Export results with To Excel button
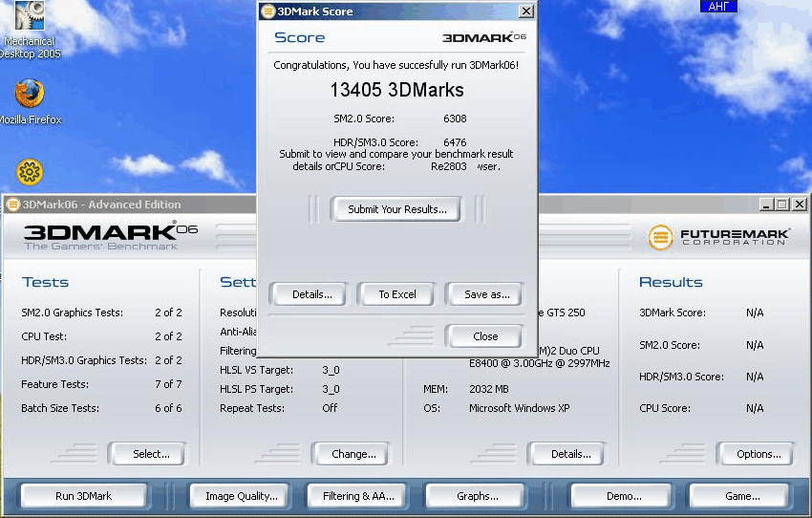This screenshot has height=518, width=812. tap(397, 294)
